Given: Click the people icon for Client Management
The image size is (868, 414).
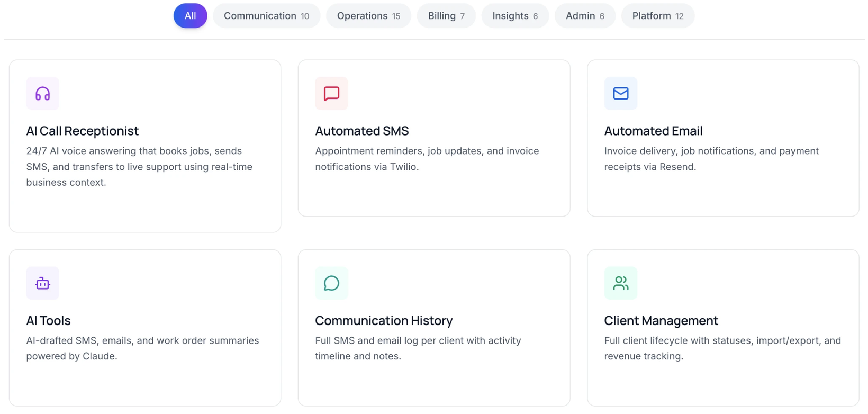Looking at the screenshot, I should (621, 283).
